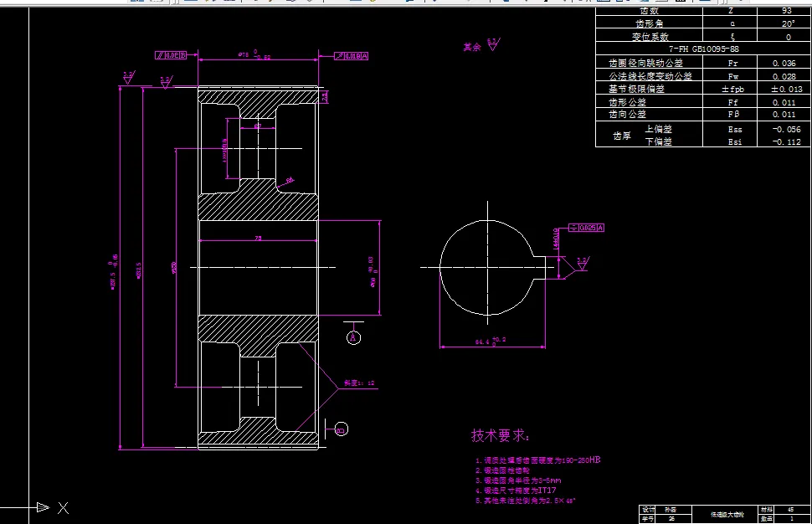Select the ±0.013 tolerance value
This screenshot has height=524, width=812.
(x=787, y=89)
